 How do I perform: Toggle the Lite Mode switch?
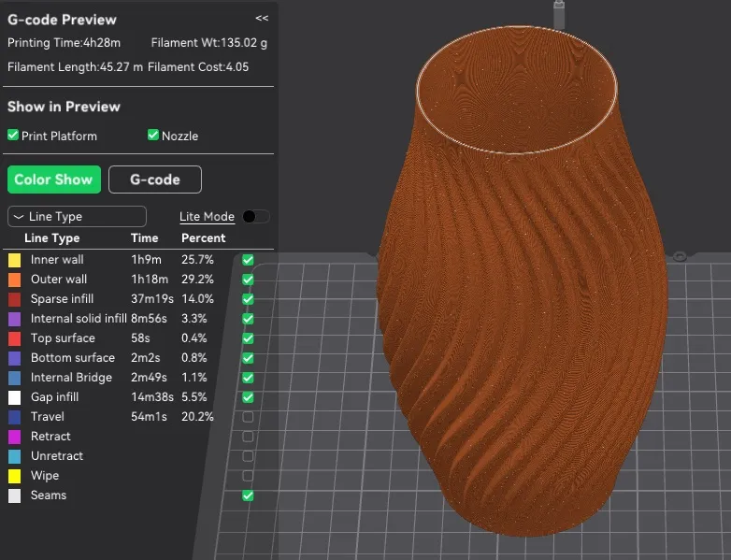point(256,216)
